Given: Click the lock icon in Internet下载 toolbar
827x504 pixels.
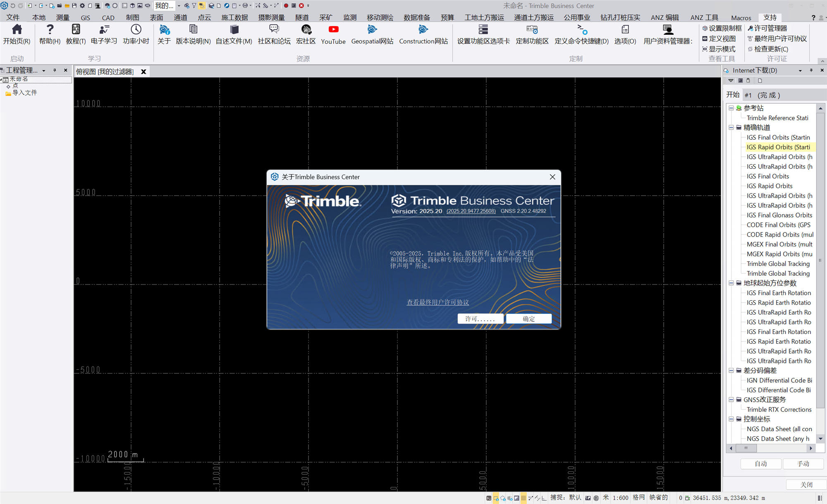Looking at the screenshot, I should (748, 81).
